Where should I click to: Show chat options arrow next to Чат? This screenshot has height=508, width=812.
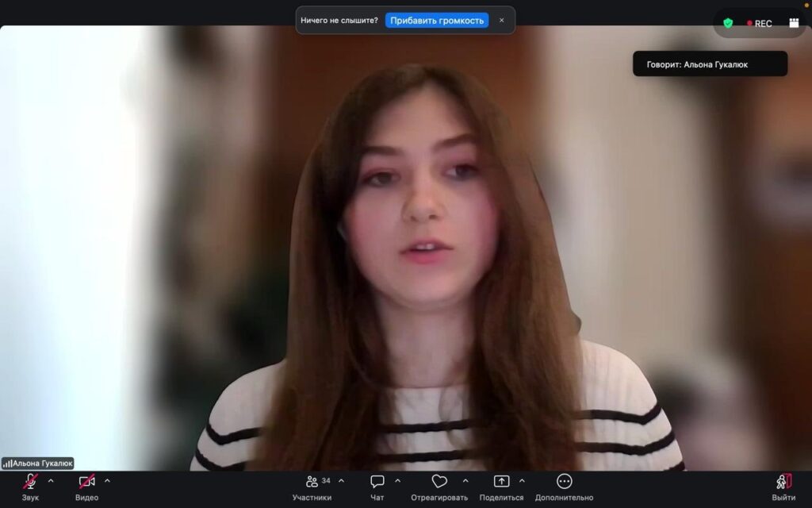[397, 480]
